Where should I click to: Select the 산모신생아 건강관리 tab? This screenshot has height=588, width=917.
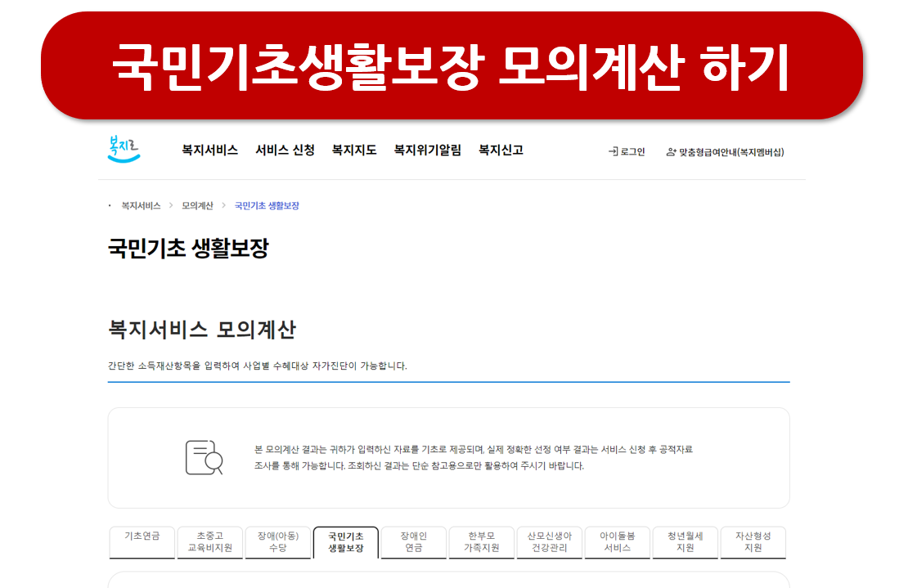point(550,541)
